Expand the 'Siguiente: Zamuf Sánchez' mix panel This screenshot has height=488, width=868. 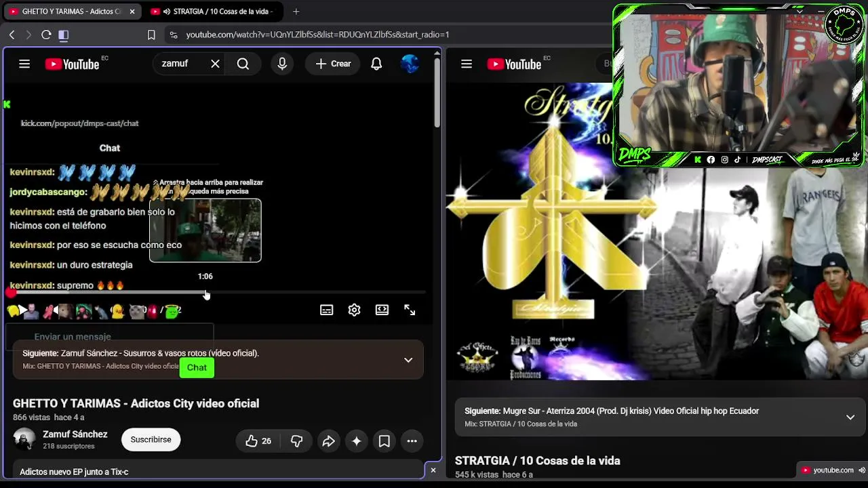[408, 360]
